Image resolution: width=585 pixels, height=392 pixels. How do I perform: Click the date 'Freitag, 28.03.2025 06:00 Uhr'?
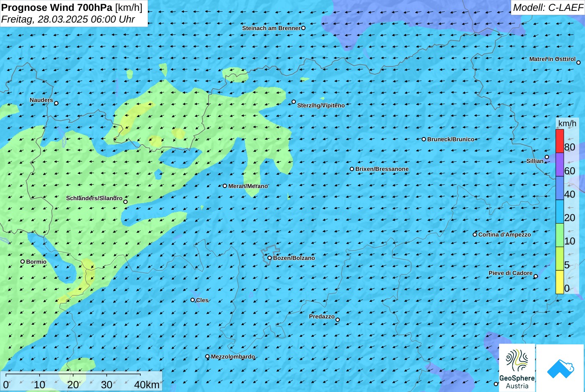(68, 19)
